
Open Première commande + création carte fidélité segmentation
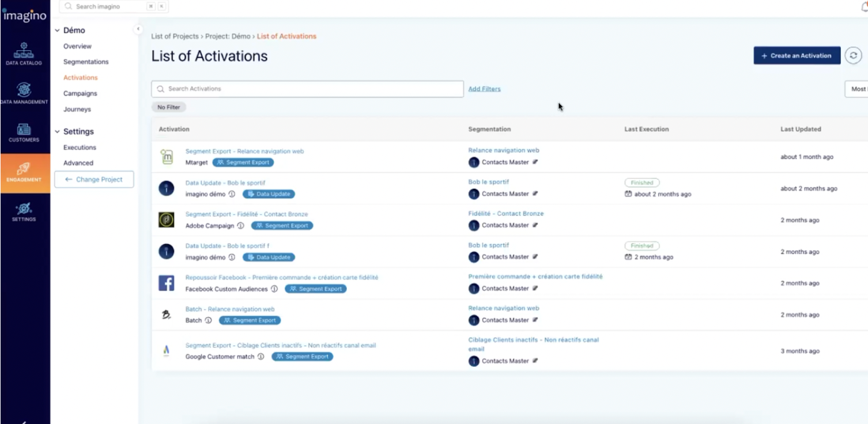(535, 277)
